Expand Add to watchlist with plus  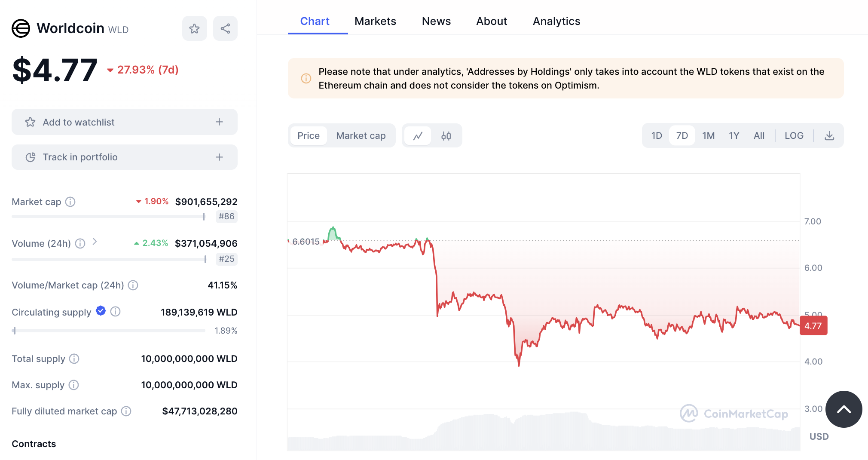[219, 122]
